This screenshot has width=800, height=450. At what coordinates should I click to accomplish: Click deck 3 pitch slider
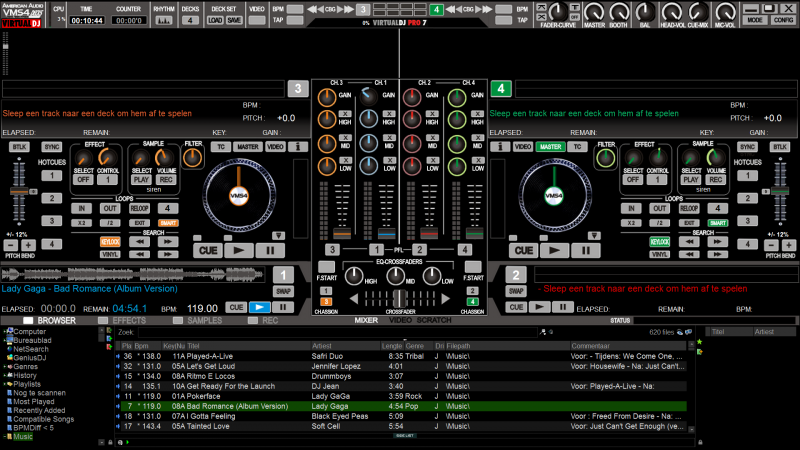coord(19,191)
